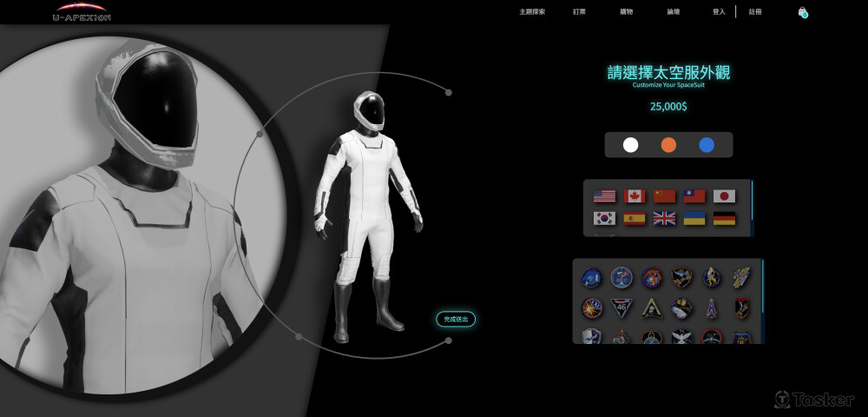Click the 登入 login link

[x=719, y=12]
